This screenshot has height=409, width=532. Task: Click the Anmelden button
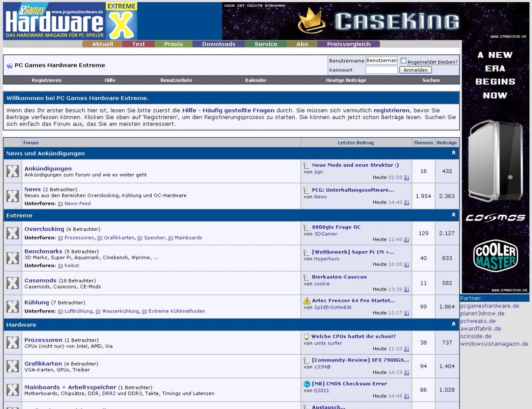(x=415, y=70)
